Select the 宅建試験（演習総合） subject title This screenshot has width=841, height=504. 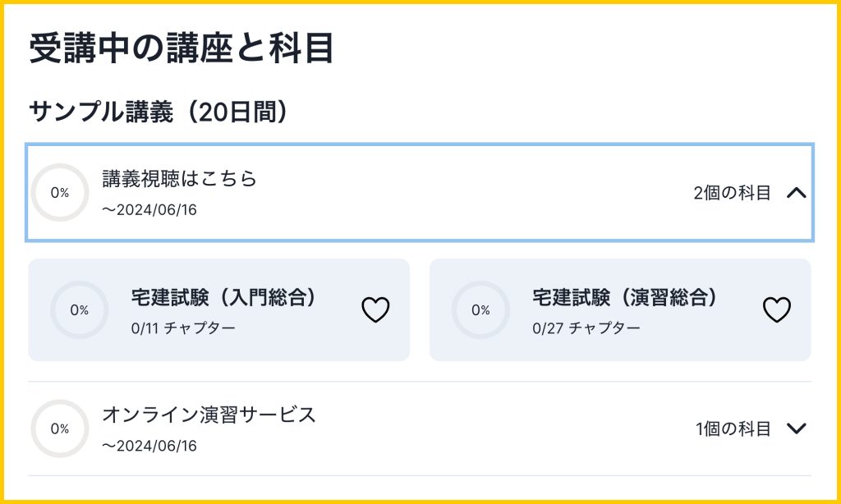pos(625,297)
